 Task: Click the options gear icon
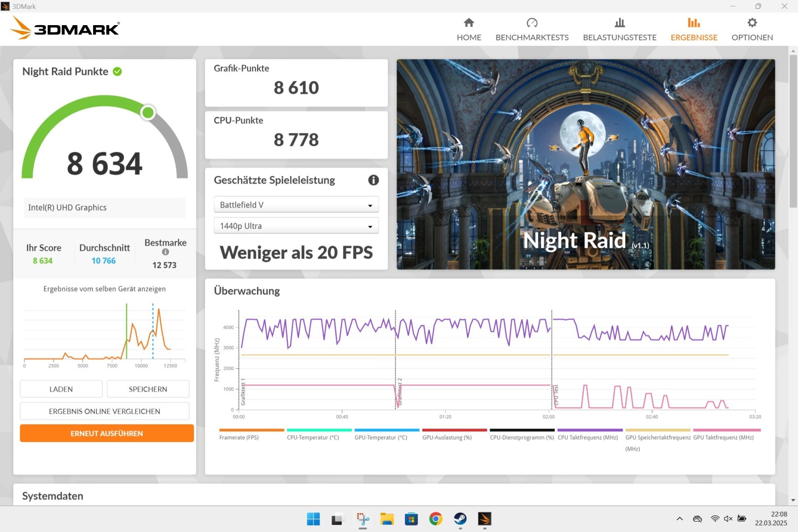coord(752,23)
